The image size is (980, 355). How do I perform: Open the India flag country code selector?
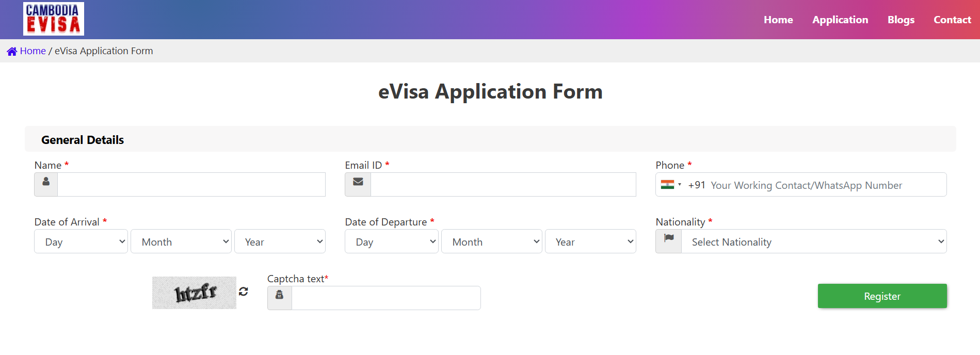(671, 185)
